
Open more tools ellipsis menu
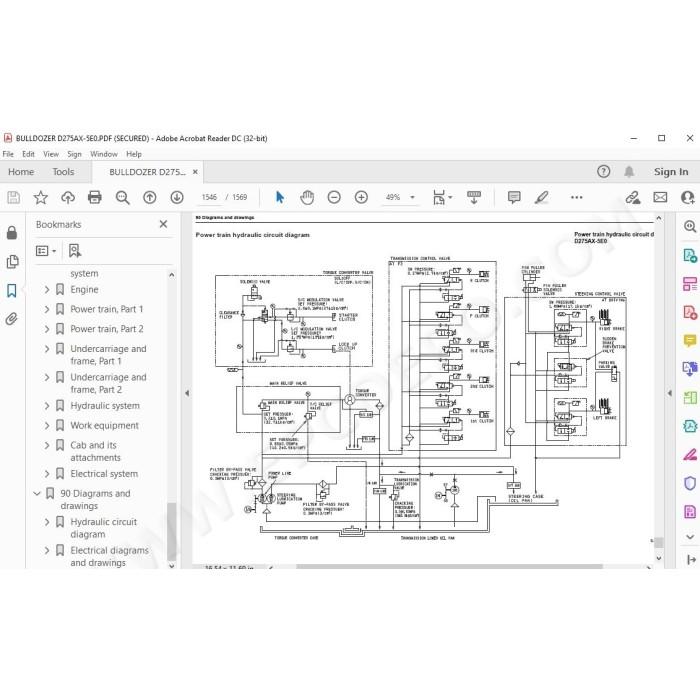tap(576, 197)
